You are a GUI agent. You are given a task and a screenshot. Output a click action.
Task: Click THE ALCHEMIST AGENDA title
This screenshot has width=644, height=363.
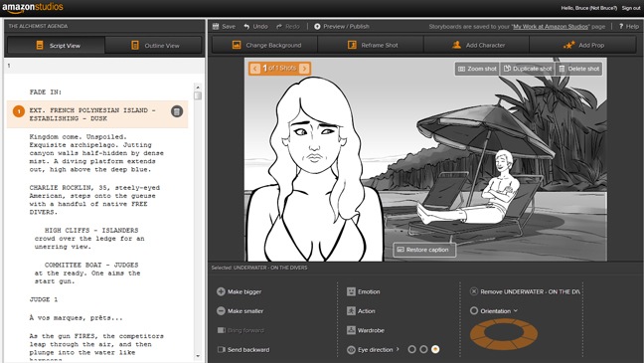coord(38,26)
